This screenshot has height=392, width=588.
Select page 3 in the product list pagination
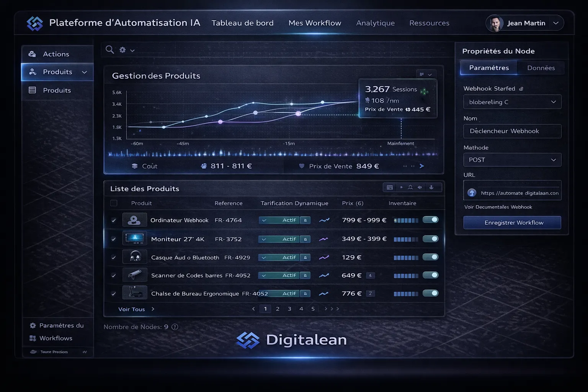(x=289, y=309)
